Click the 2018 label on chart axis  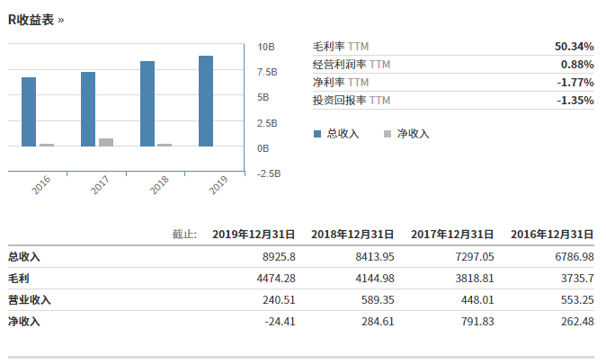(159, 184)
